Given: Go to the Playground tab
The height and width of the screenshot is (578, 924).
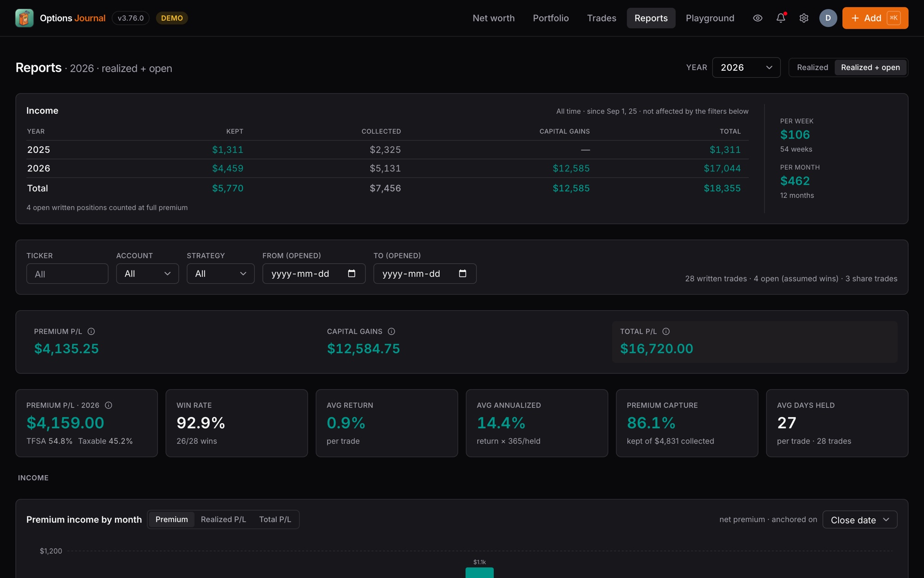Looking at the screenshot, I should 710,18.
